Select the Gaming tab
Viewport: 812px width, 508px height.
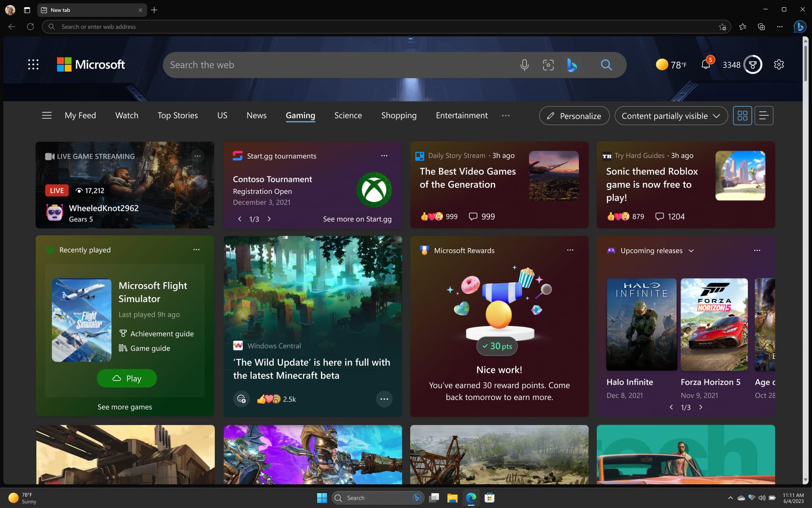coord(300,115)
